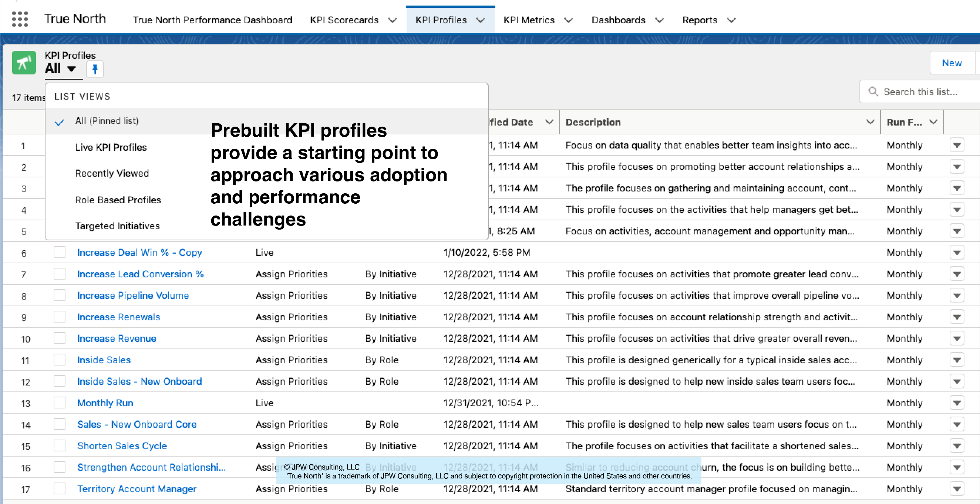The height and width of the screenshot is (504, 980).
Task: Open the Run F... column menu chevron
Action: point(933,122)
